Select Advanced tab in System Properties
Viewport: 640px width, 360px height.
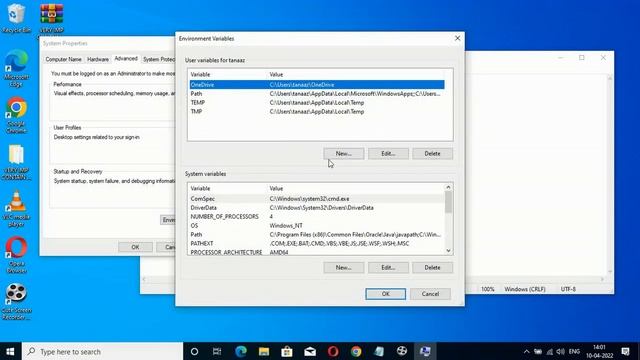click(126, 59)
